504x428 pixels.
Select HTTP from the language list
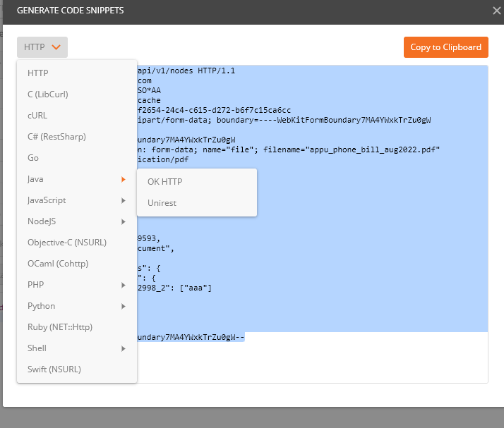77,73
